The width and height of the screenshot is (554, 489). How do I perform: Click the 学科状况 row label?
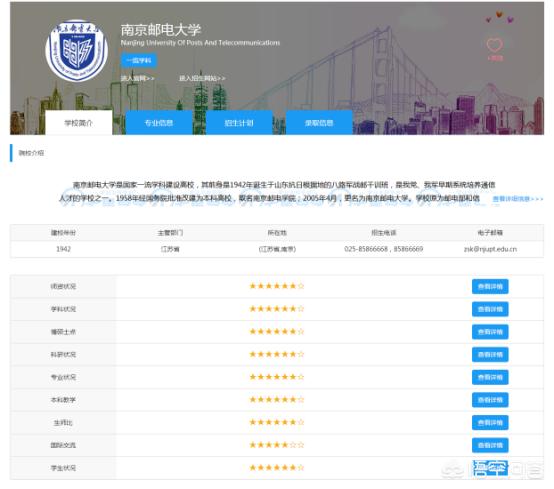click(x=63, y=309)
